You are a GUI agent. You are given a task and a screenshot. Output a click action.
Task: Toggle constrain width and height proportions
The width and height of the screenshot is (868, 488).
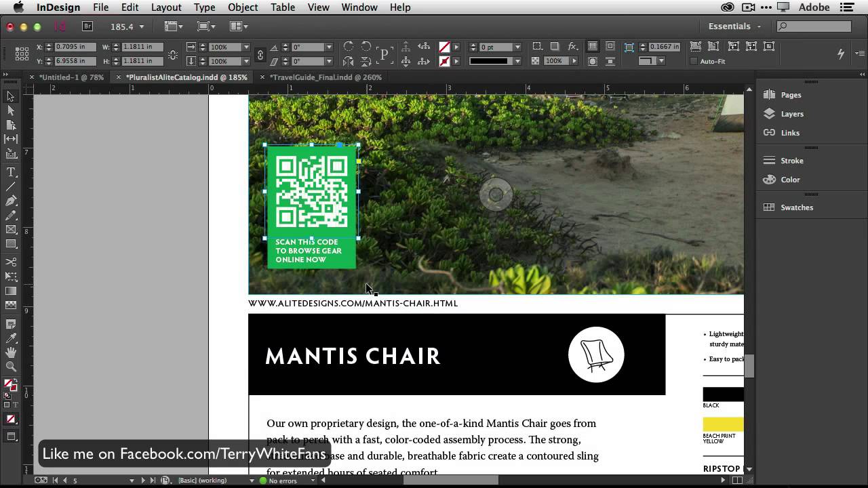(173, 54)
